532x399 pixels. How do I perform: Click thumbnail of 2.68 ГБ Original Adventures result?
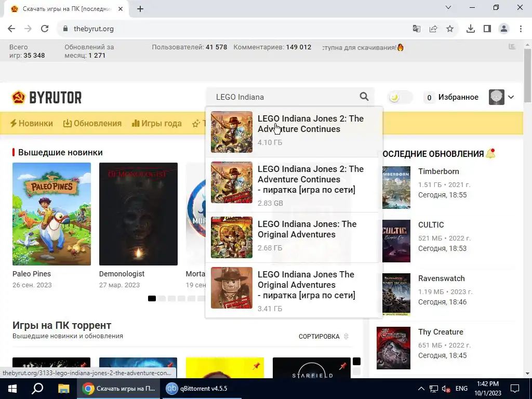pos(232,237)
